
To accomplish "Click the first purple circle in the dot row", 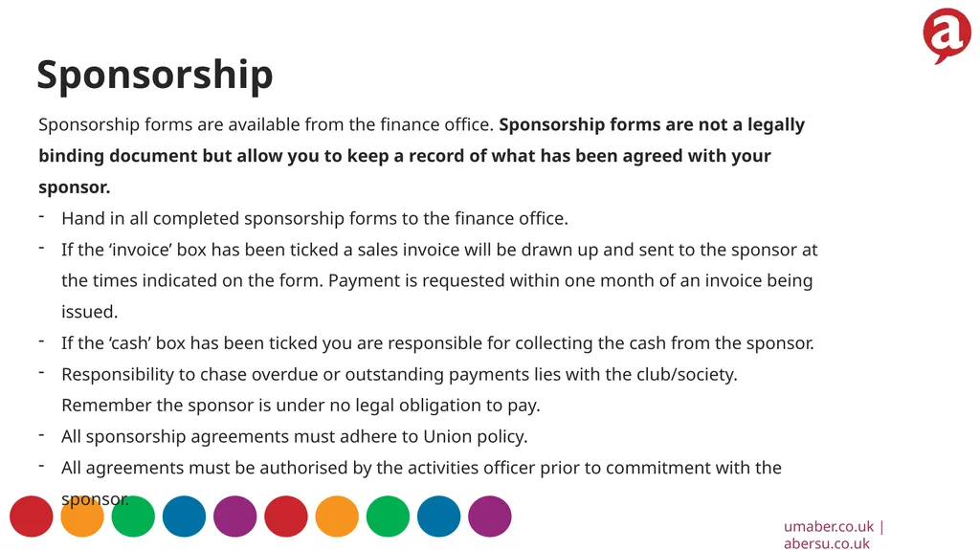I will point(235,517).
